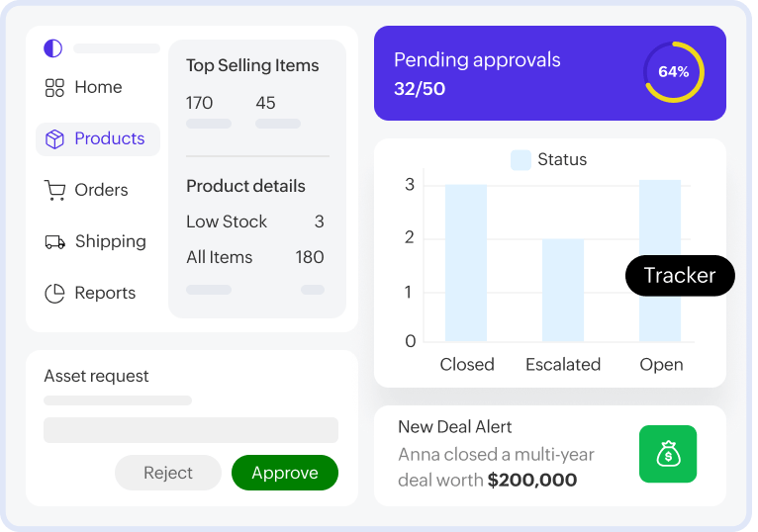
Task: Click the Tracker tooltip label
Action: (x=680, y=276)
